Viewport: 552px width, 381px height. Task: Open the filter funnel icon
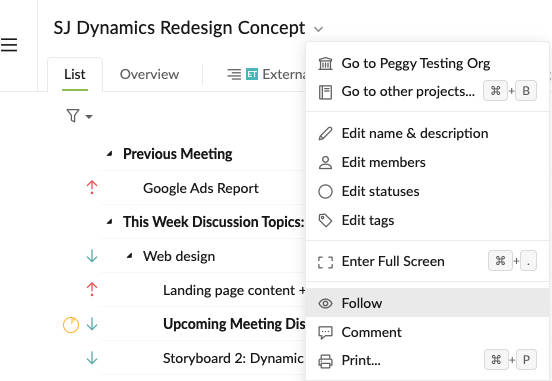(x=73, y=115)
